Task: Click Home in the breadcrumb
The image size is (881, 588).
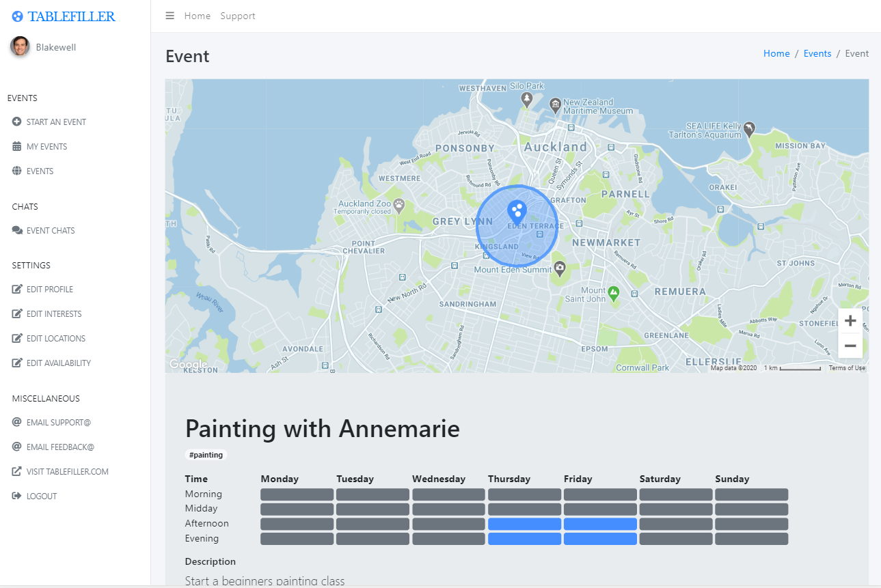Action: [776, 53]
